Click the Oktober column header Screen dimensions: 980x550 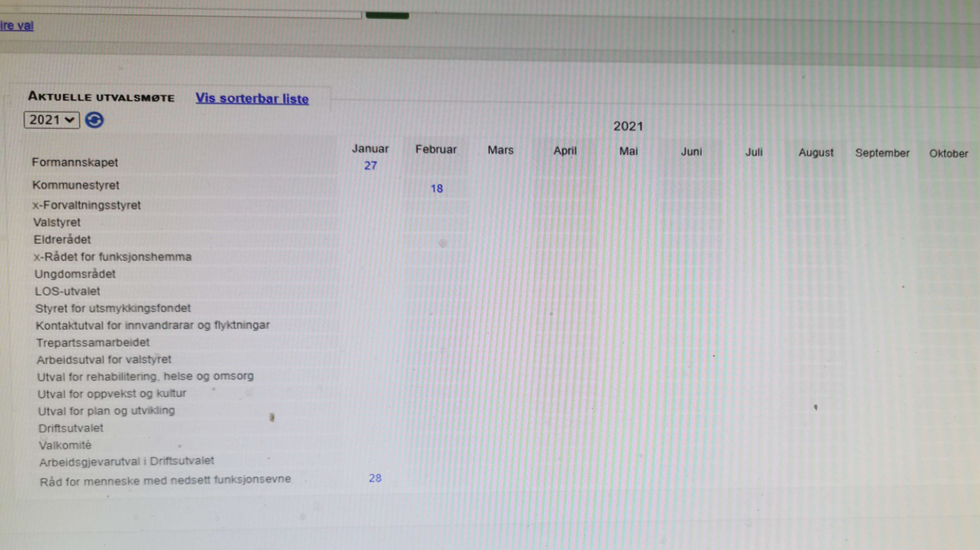coord(948,154)
